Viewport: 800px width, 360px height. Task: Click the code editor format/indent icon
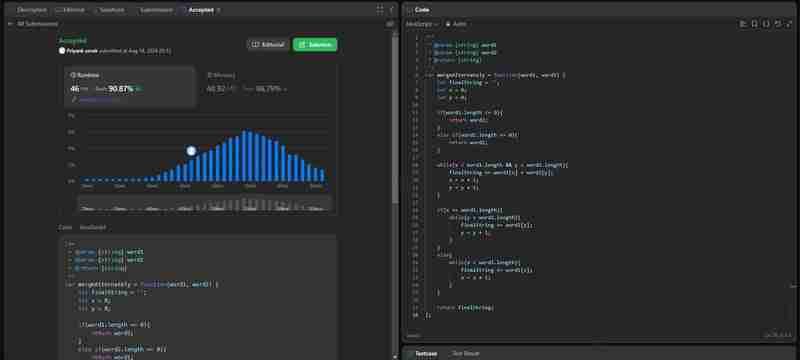click(743, 24)
